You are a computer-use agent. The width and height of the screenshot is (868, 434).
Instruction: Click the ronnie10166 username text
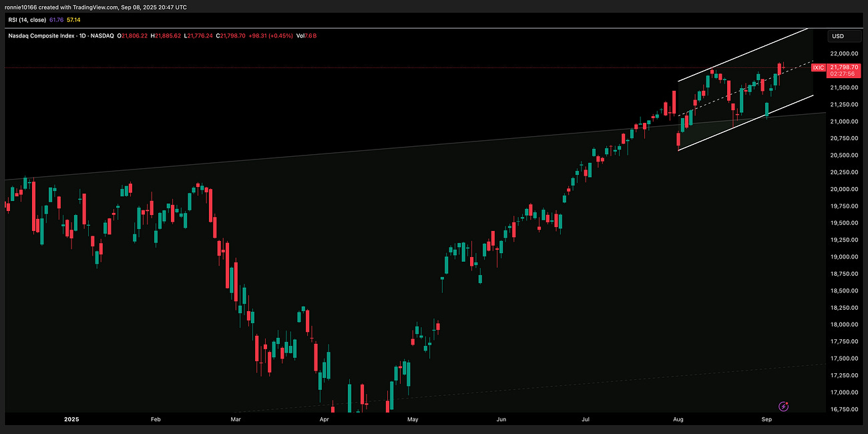coord(21,7)
